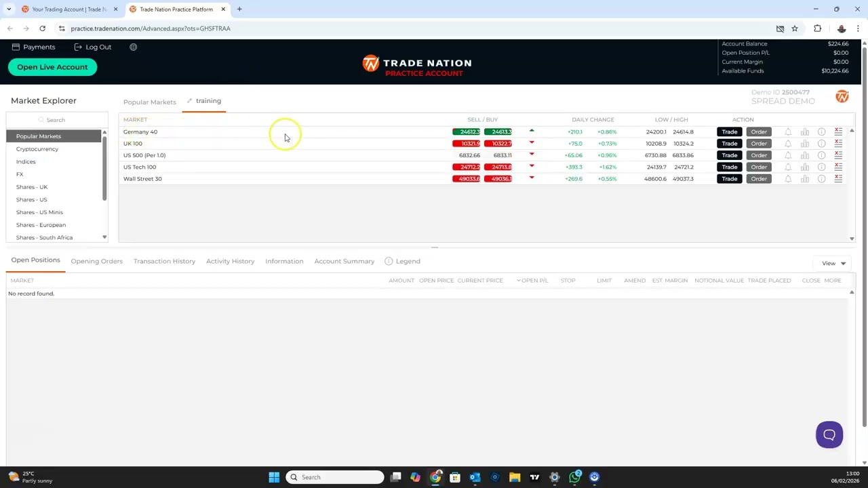Bookmark this page with the star icon
This screenshot has height=488, width=868.
pyautogui.click(x=795, y=28)
